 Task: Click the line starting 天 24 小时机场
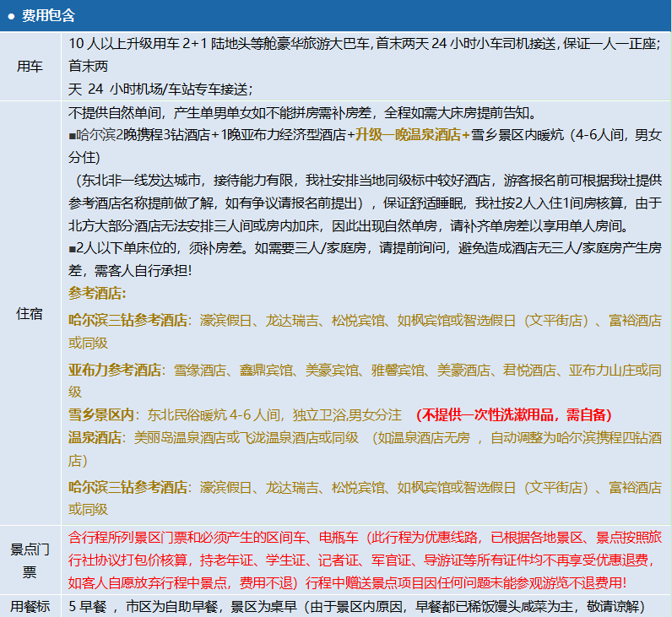pos(160,89)
